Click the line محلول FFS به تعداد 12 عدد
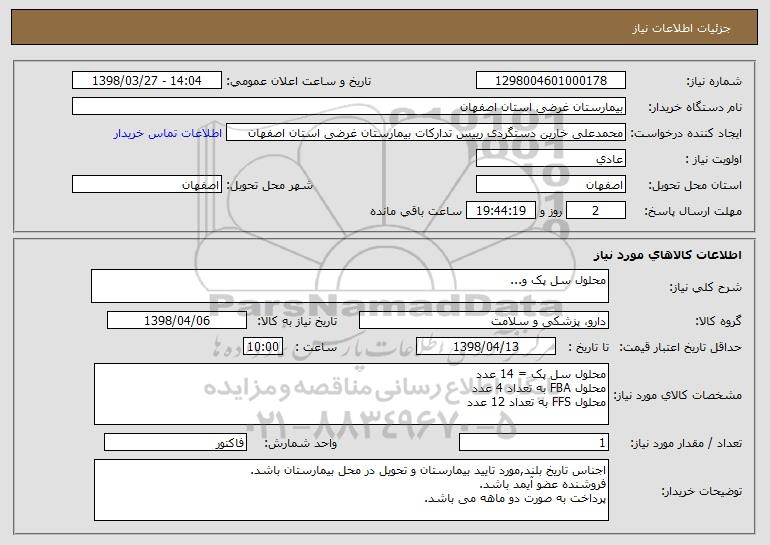This screenshot has height=545, width=770. click(536, 402)
